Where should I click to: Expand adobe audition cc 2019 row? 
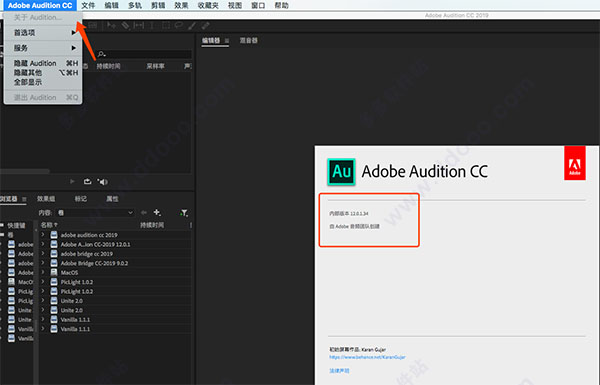tap(43, 235)
